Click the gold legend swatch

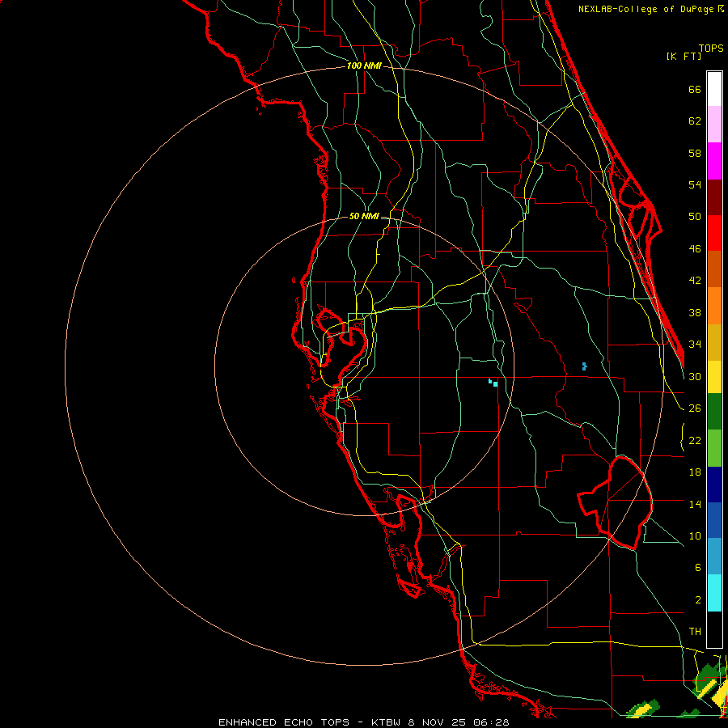tap(714, 342)
